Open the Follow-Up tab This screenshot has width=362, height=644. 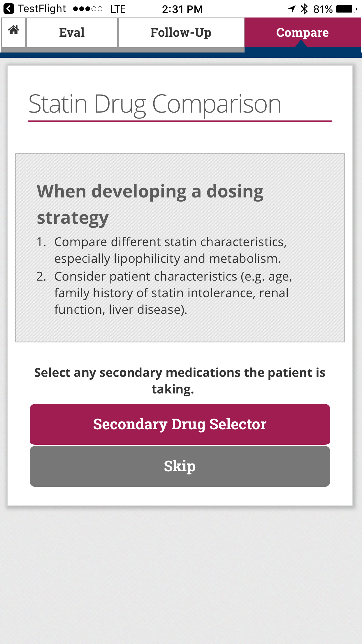pyautogui.click(x=181, y=32)
